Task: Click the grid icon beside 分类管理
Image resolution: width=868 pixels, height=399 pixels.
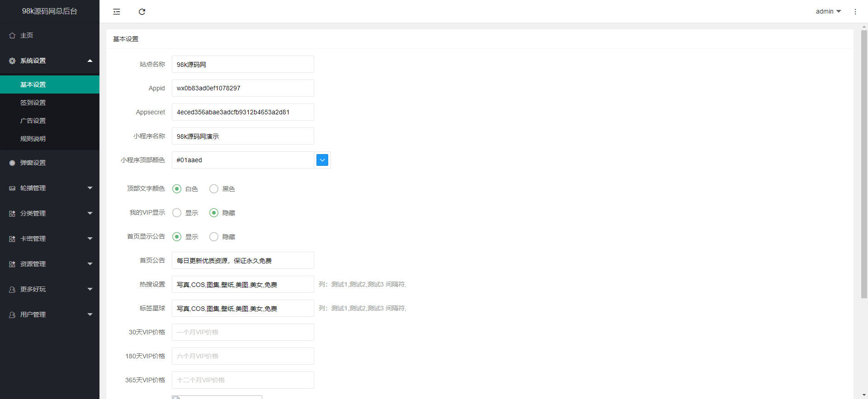Action: click(12, 213)
